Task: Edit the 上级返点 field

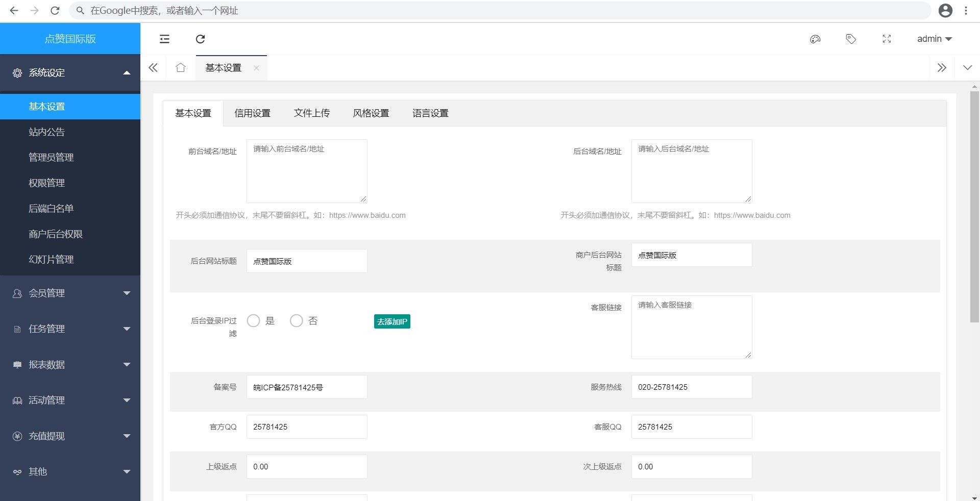Action: [x=307, y=466]
